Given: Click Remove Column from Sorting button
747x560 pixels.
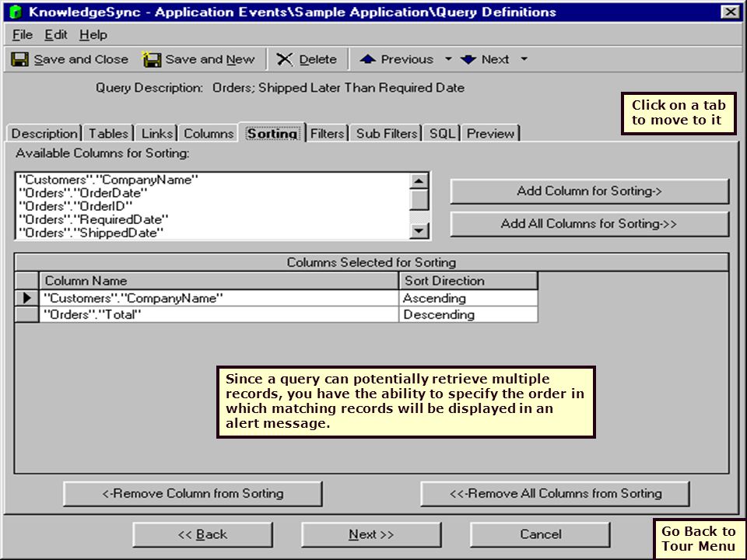Looking at the screenshot, I should coord(193,494).
